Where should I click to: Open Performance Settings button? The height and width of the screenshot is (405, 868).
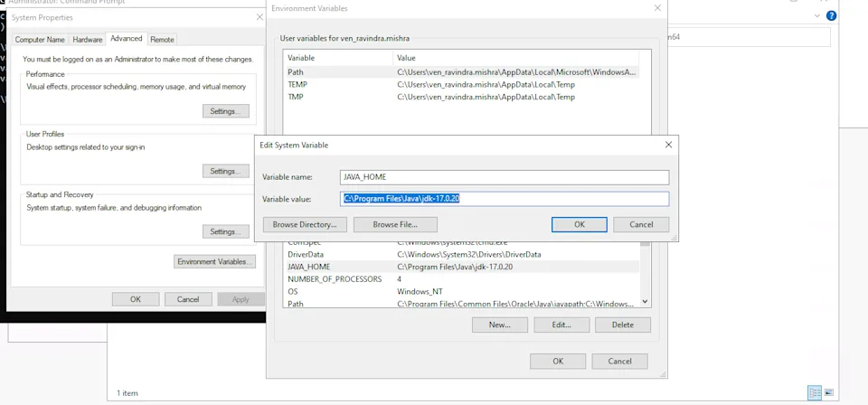pyautogui.click(x=225, y=111)
